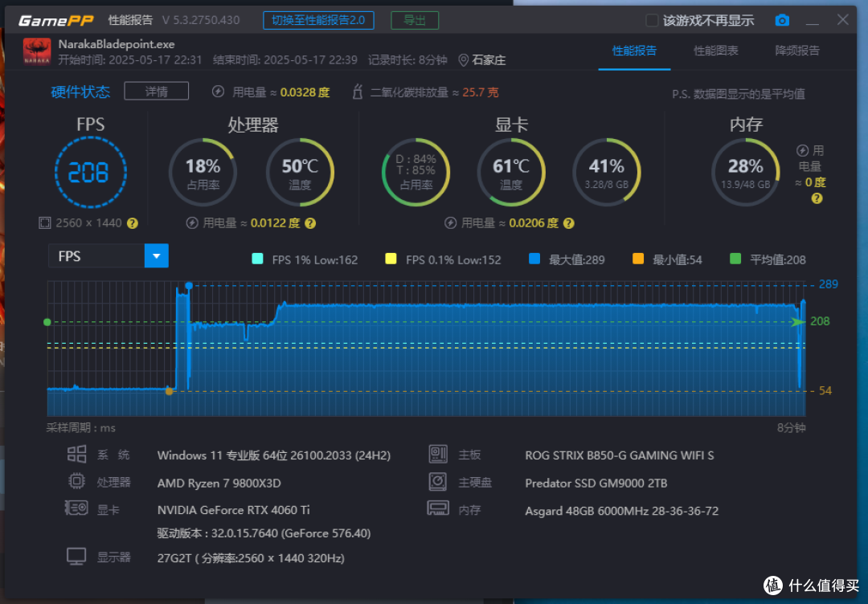This screenshot has width=868, height=604.
Task: Click the 平均值 green color swatch
Action: pyautogui.click(x=735, y=259)
